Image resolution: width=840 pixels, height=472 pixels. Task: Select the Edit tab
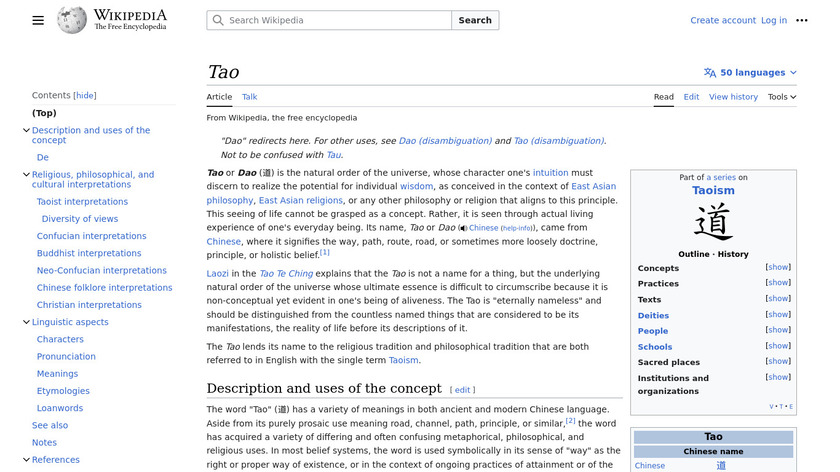691,97
